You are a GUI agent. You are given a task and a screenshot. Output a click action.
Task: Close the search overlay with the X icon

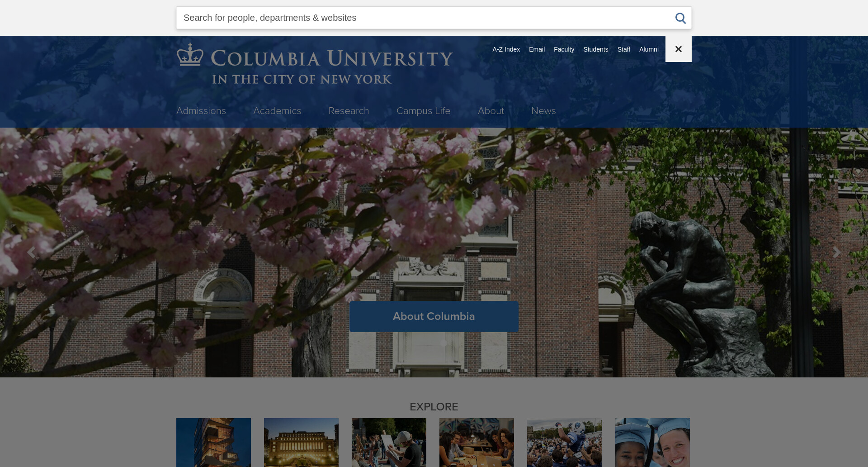[679, 49]
